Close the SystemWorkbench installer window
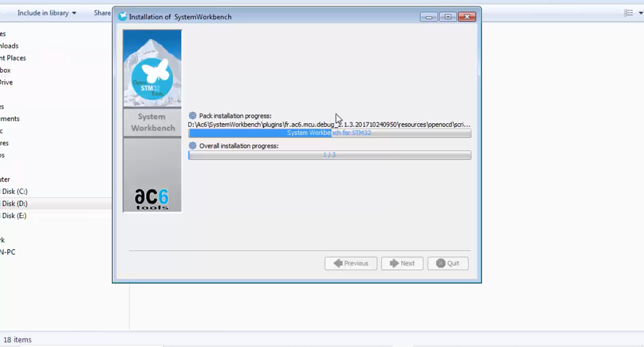Screen dimensions: 644x347 click(467, 17)
